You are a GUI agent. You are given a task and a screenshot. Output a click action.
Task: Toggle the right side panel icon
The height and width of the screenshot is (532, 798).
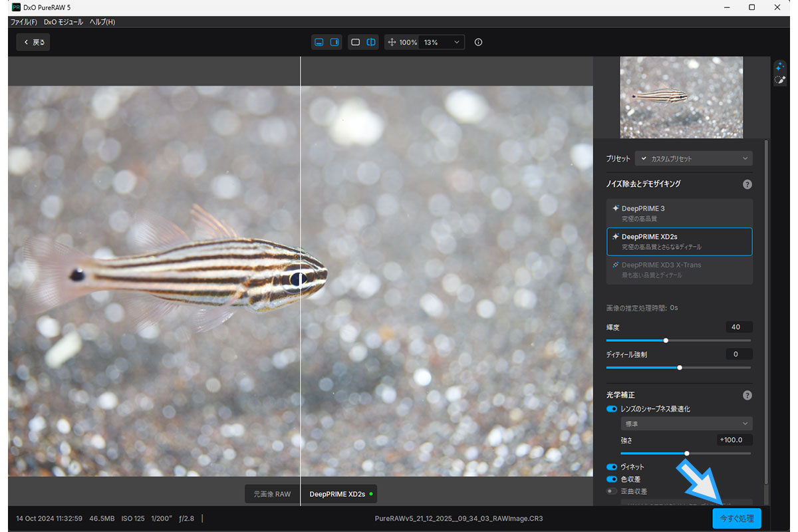(x=334, y=42)
